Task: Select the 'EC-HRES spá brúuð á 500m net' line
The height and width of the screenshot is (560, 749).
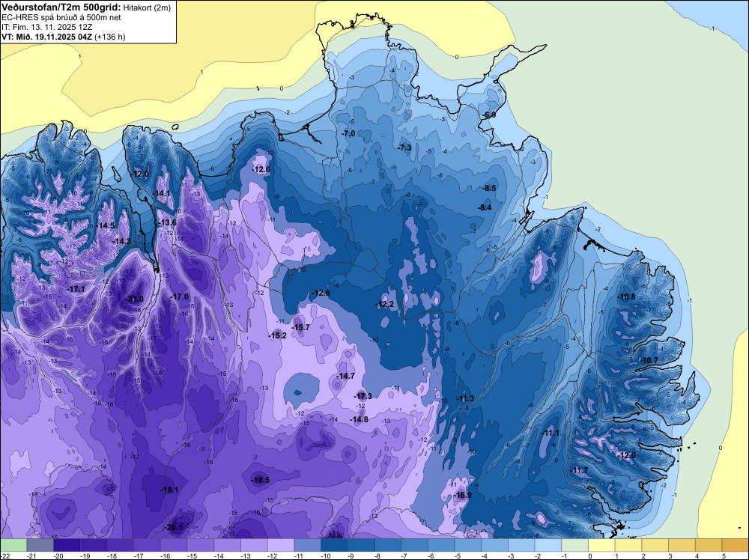Action: (61, 18)
